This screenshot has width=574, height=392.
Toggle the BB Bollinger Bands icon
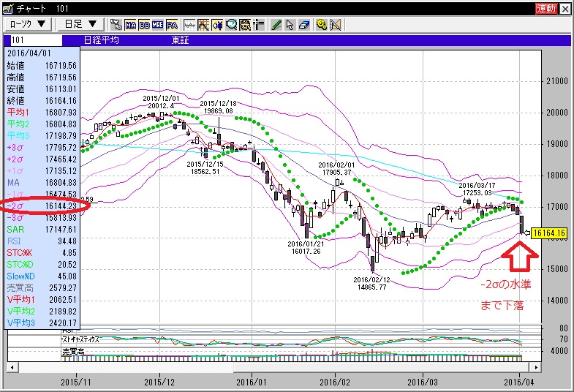pyautogui.click(x=144, y=25)
